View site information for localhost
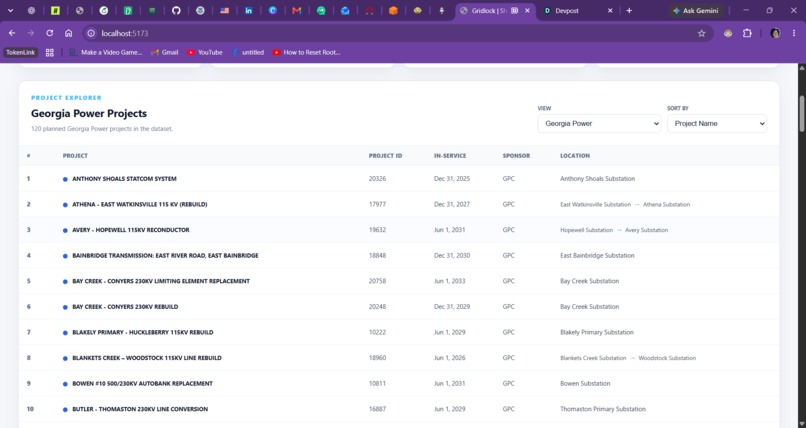Viewport: 806px width, 428px height. point(91,33)
